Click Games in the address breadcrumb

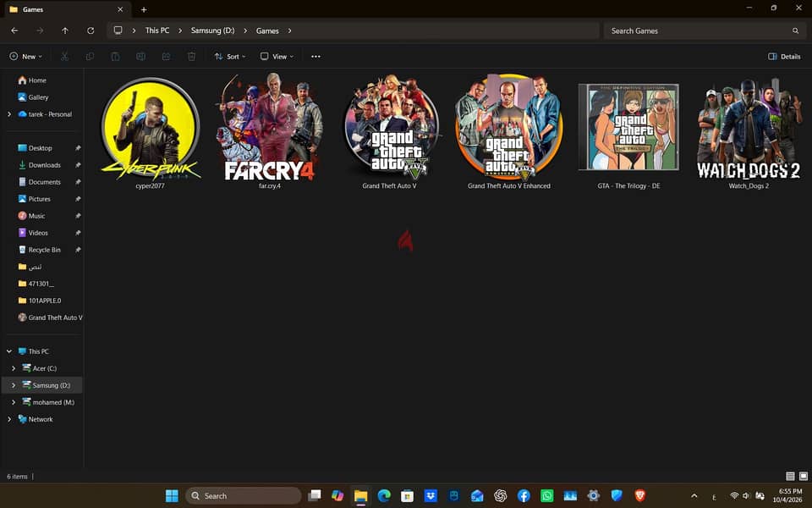pyautogui.click(x=267, y=30)
